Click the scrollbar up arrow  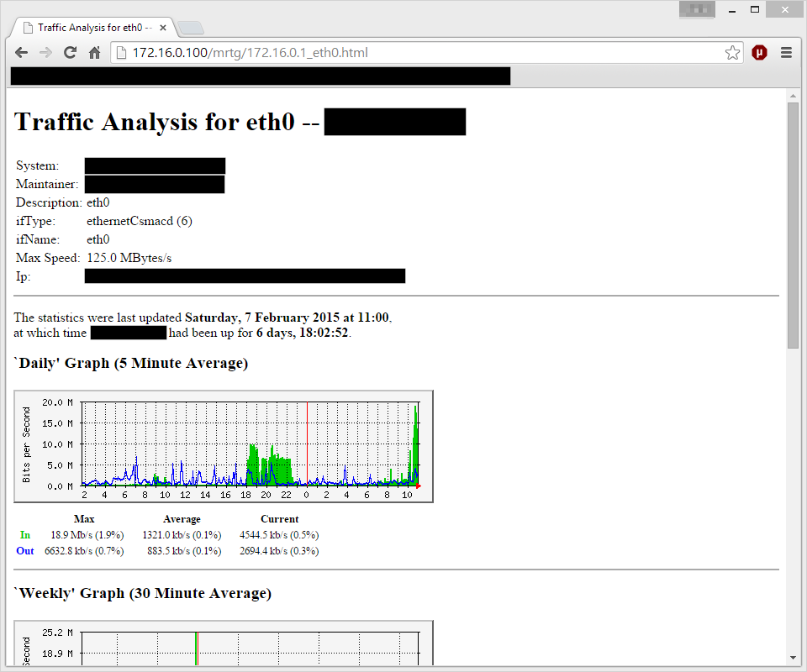point(793,96)
